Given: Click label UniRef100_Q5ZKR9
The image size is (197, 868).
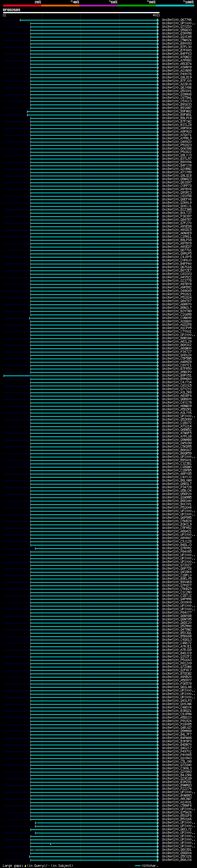Looking at the screenshot, I should (x=177, y=419).
